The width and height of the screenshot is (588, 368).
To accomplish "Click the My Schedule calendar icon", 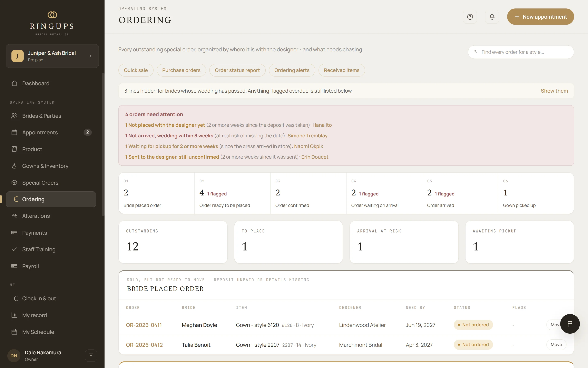I will pyautogui.click(x=14, y=332).
